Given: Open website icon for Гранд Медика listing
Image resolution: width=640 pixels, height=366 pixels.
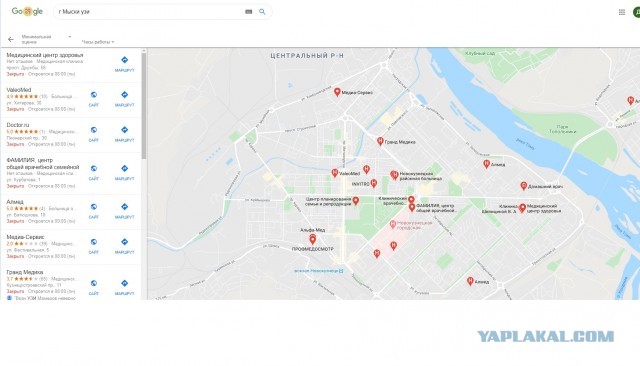Looking at the screenshot, I should click(93, 283).
